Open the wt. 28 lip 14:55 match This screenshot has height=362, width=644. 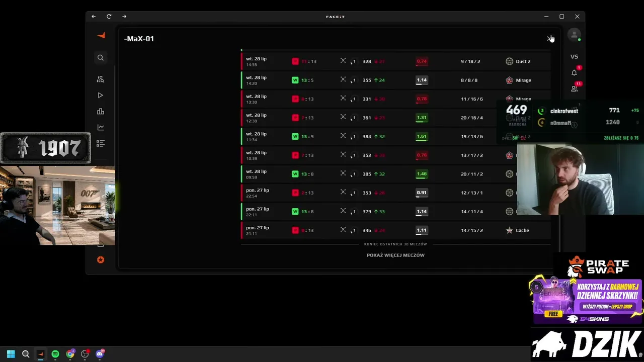point(395,61)
